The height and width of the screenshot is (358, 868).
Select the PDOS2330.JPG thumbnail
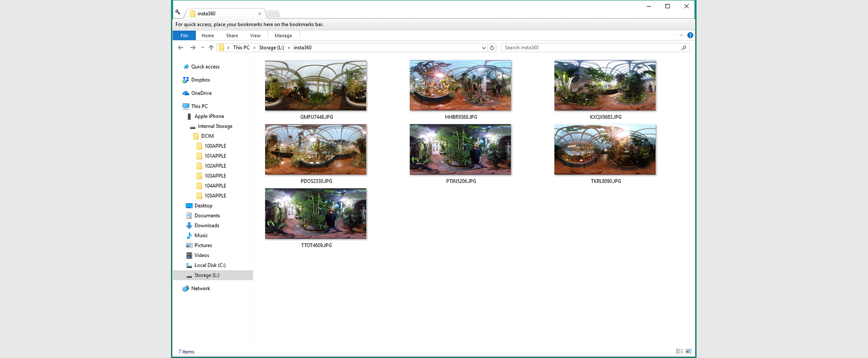point(316,150)
